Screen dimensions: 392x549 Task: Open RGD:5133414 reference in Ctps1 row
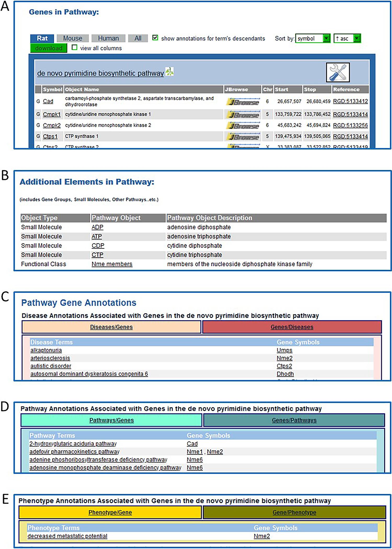(350, 136)
